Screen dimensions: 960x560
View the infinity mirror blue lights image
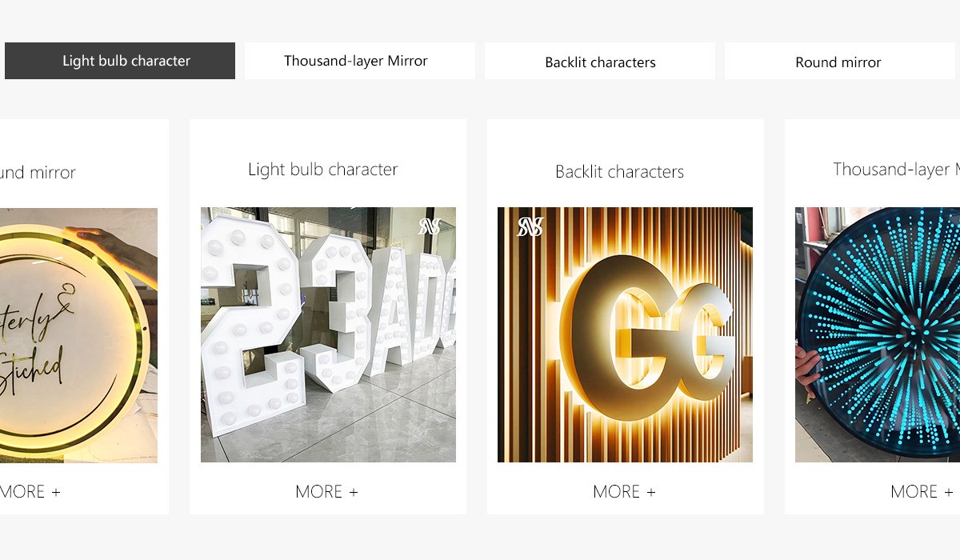pos(878,334)
